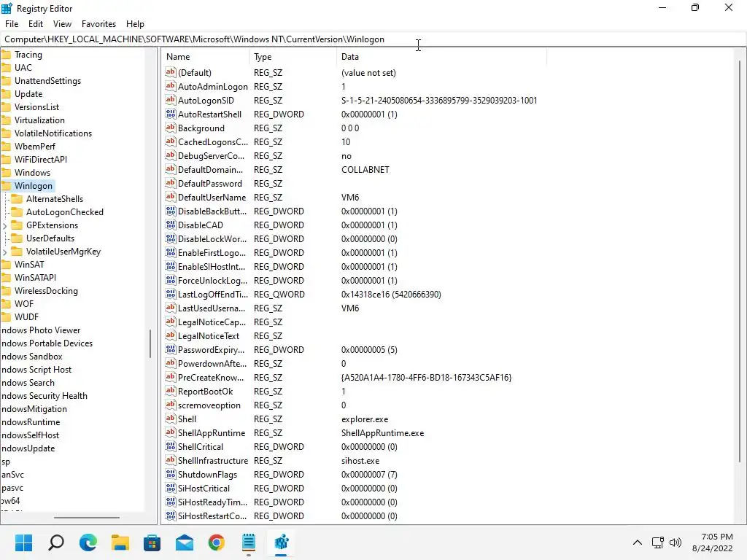Open the Favorites menu
747x560 pixels.
98,24
